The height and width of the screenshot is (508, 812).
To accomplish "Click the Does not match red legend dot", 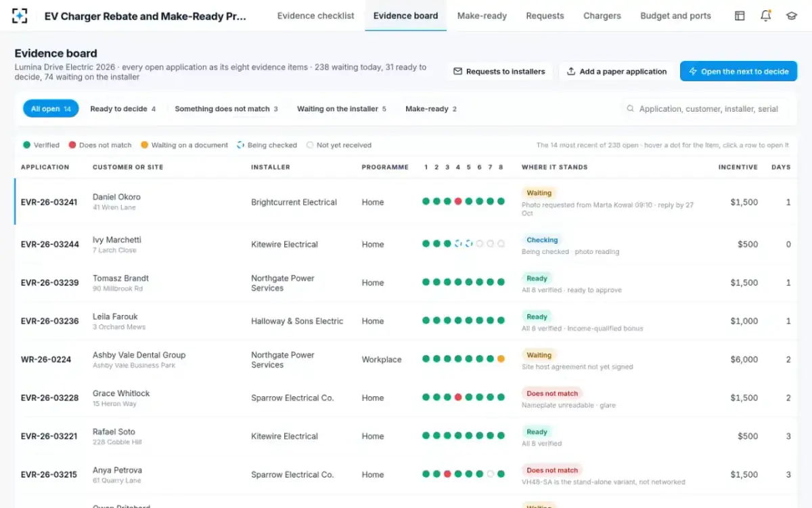I will point(72,145).
